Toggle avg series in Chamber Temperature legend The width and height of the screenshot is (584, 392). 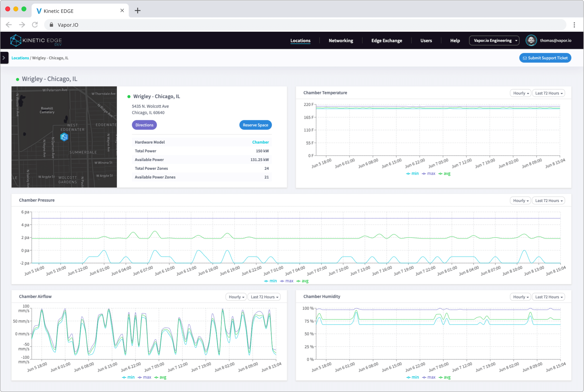[x=444, y=173]
